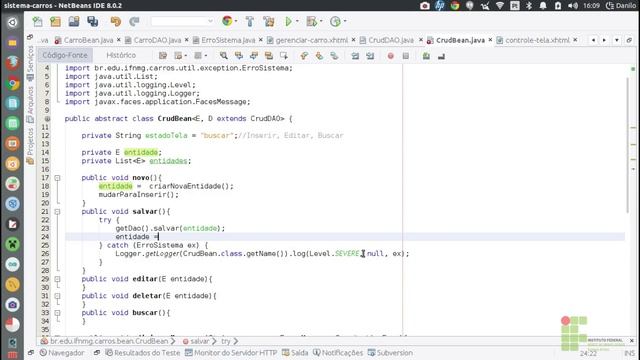This screenshot has height=360, width=640.
Task: Click the Ubuntu dash home button
Action: pyautogui.click(x=13, y=22)
